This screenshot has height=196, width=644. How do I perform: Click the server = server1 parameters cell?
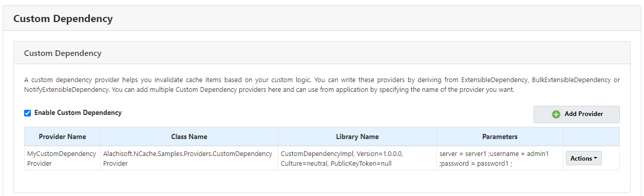click(500, 158)
